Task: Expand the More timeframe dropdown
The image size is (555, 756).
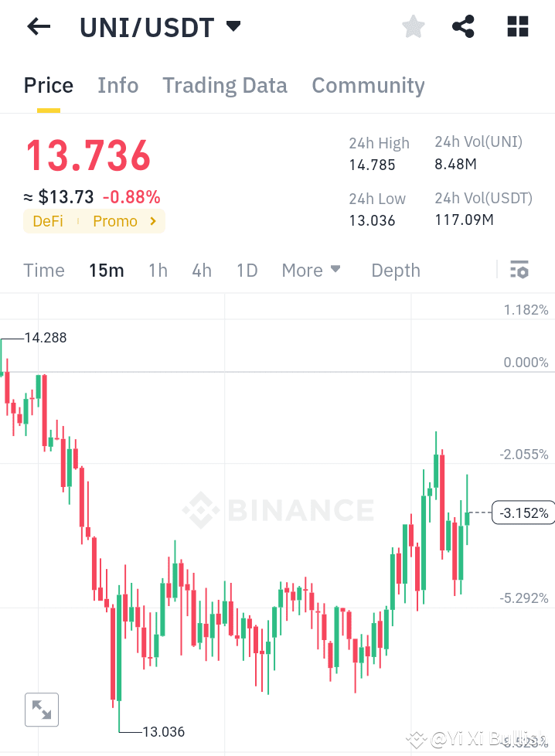Action: [x=311, y=270]
